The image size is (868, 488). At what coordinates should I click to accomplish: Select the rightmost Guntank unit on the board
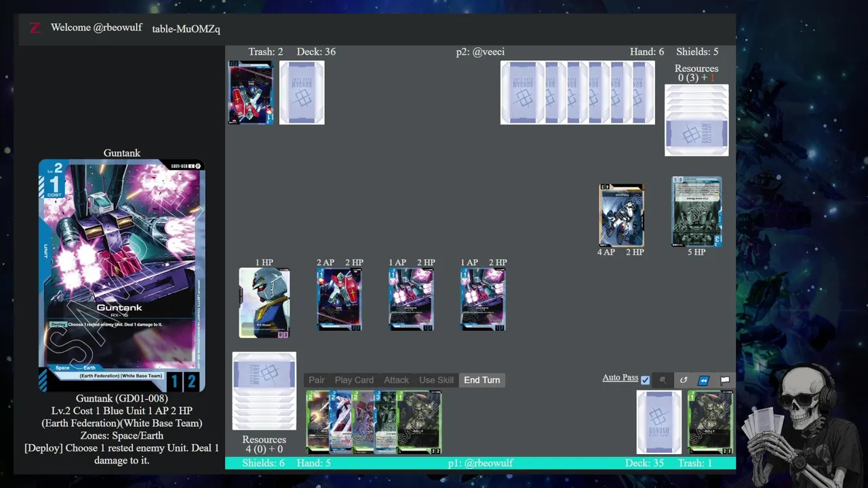(x=483, y=300)
